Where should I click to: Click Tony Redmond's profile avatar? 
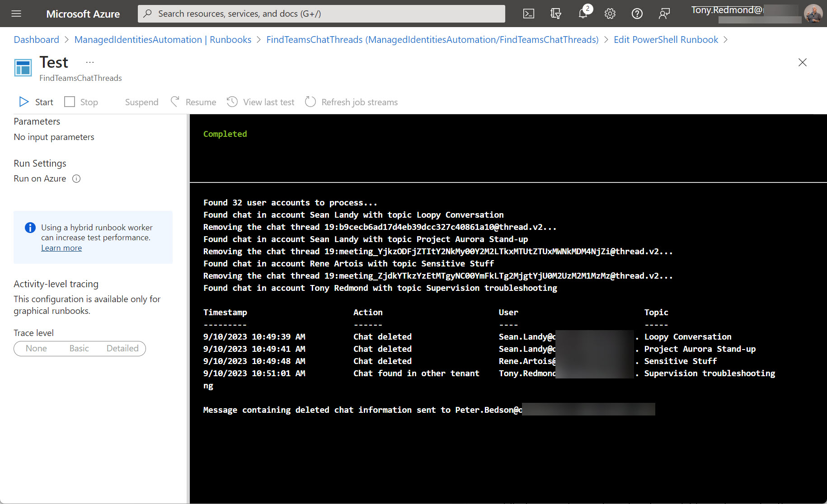813,14
